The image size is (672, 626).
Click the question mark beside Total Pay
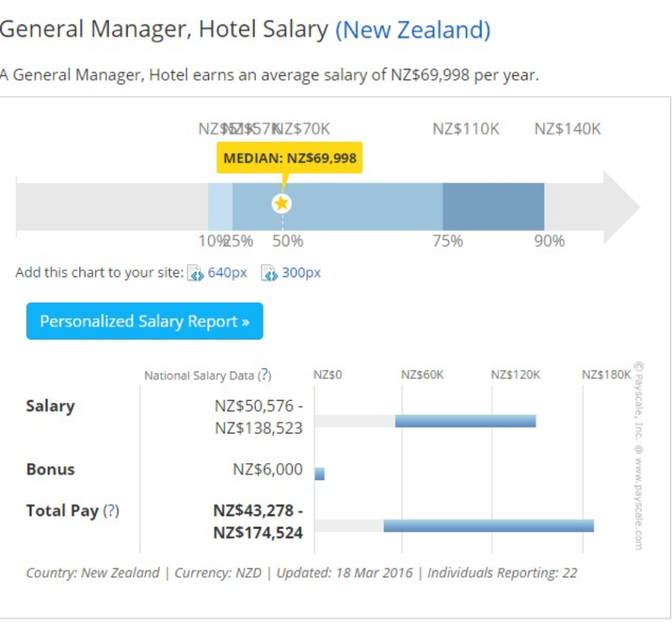click(112, 511)
